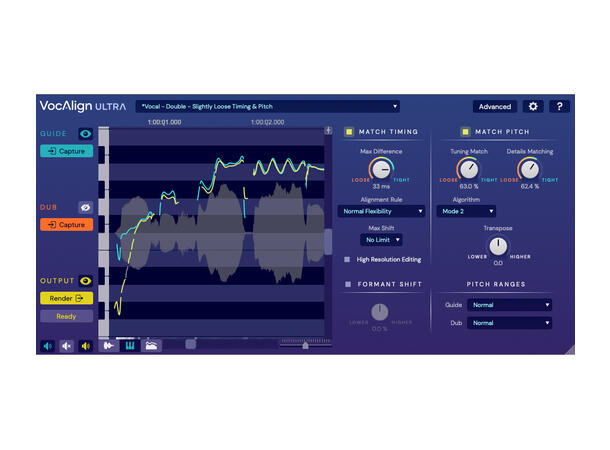Screen dimensions: 610x450
Task: Toggle the piano keyboard view icon
Action: tap(130, 345)
